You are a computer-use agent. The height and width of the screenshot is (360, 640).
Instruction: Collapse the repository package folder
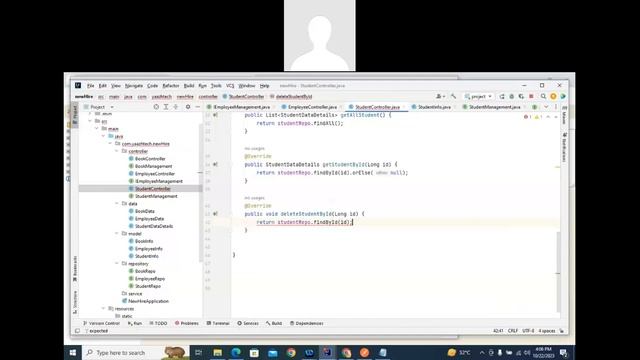(x=117, y=264)
